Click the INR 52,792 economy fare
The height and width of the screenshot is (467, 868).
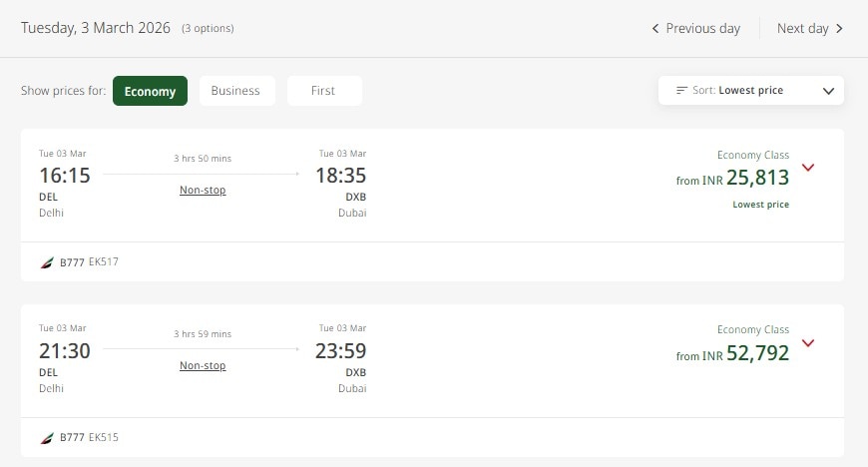(x=757, y=354)
